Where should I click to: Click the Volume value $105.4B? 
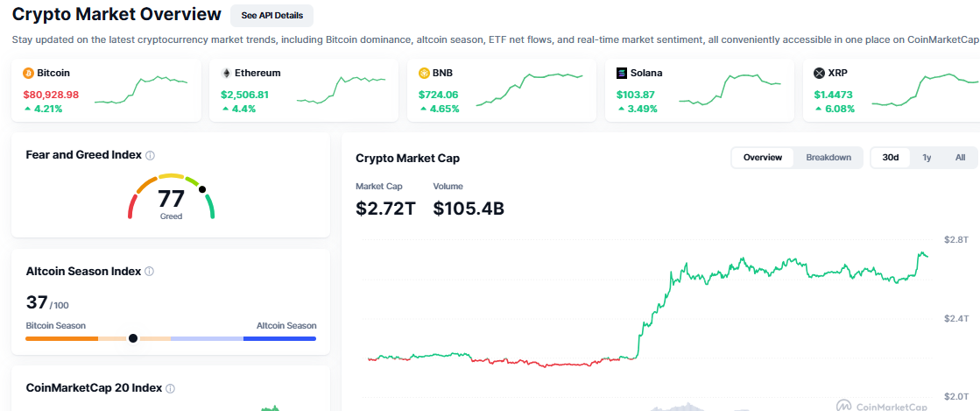469,209
